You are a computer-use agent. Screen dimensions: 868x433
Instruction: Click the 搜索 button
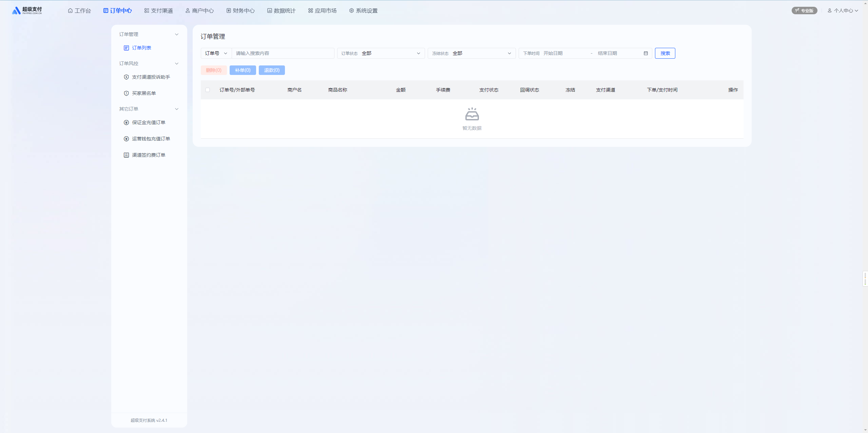(665, 53)
